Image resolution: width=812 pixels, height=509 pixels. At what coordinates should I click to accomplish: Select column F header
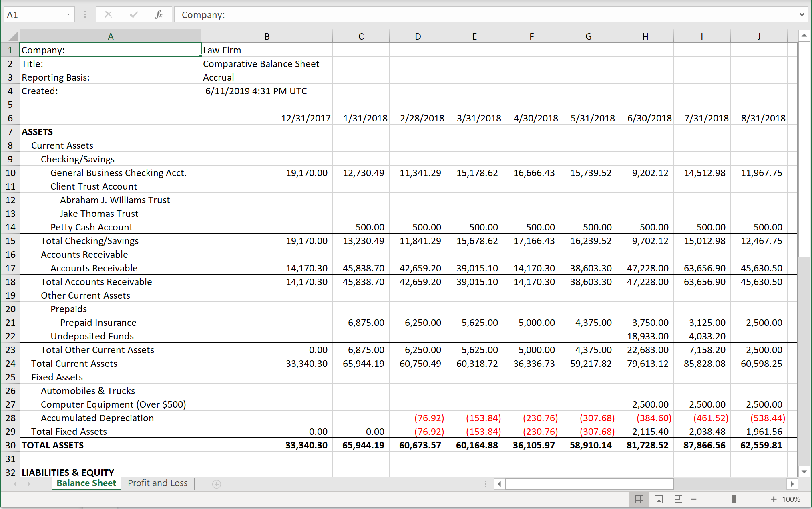(x=532, y=36)
